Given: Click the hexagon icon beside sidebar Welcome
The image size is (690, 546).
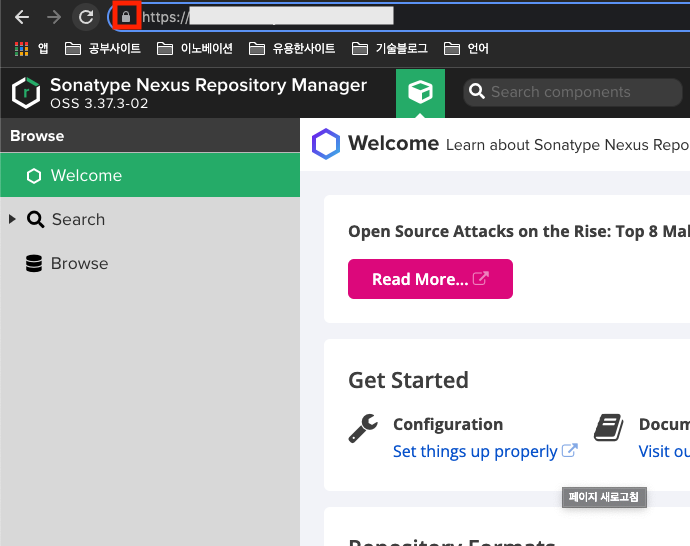Looking at the screenshot, I should click(34, 176).
